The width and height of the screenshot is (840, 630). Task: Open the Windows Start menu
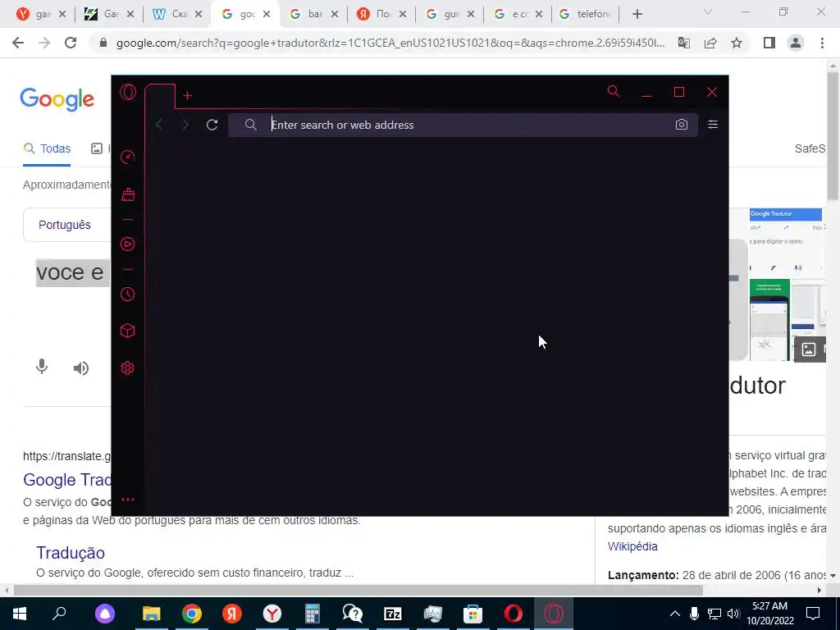point(20,614)
